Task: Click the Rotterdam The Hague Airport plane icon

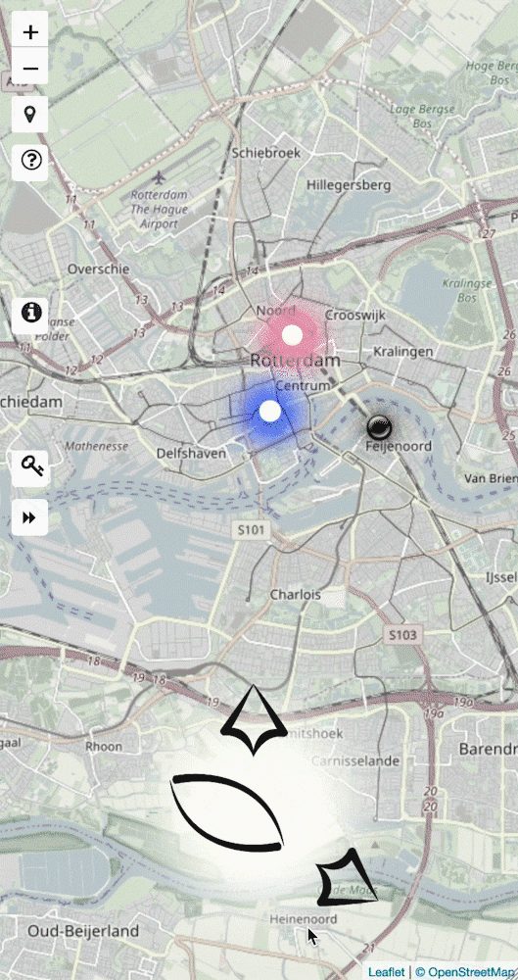Action: coord(160,177)
